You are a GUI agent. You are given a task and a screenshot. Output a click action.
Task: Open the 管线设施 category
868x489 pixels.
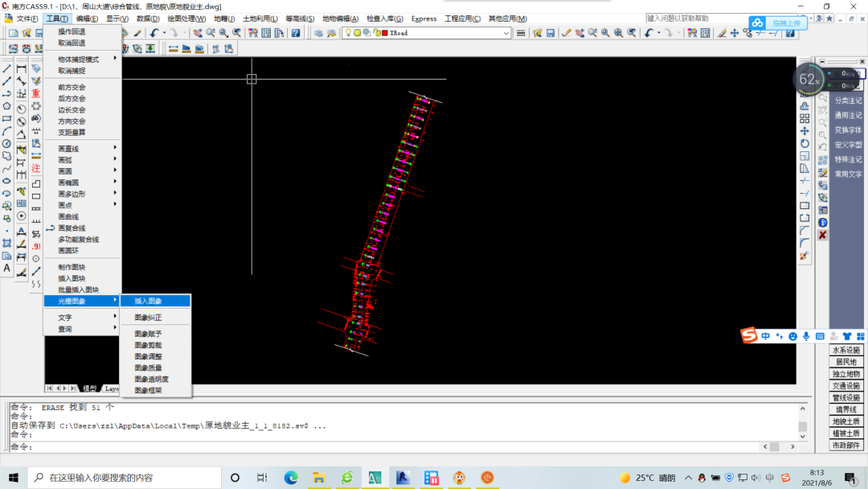[x=845, y=397]
